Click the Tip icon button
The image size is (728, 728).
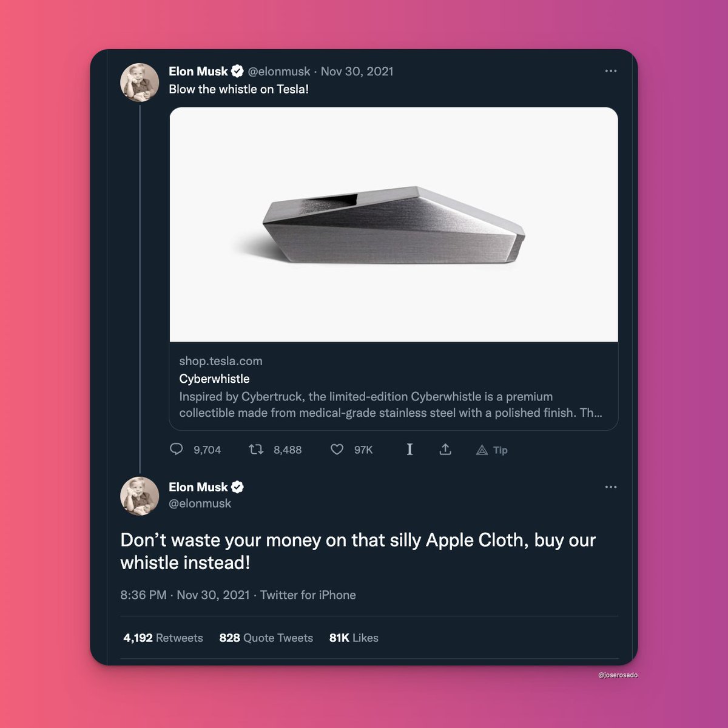pos(492,450)
